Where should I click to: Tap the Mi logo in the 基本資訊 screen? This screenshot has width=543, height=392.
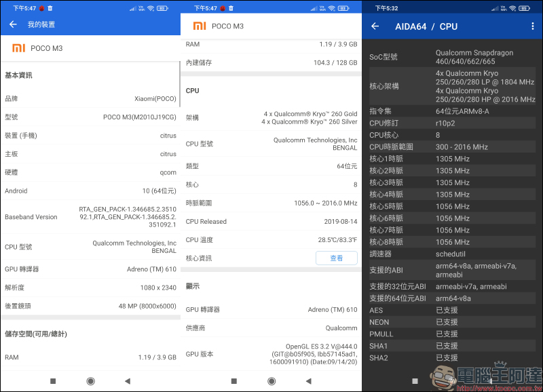click(19, 48)
